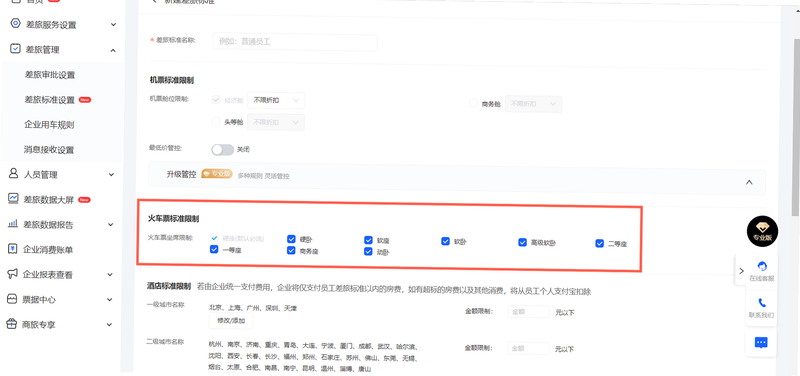The height and width of the screenshot is (376, 800).
Task: Open the 商务舱 discount dropdown
Action: (533, 104)
